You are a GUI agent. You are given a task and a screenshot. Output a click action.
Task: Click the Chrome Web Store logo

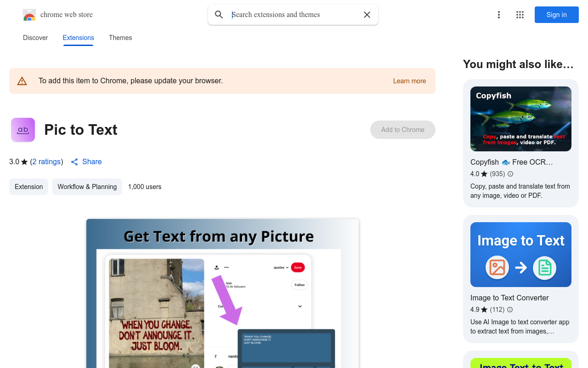point(29,15)
